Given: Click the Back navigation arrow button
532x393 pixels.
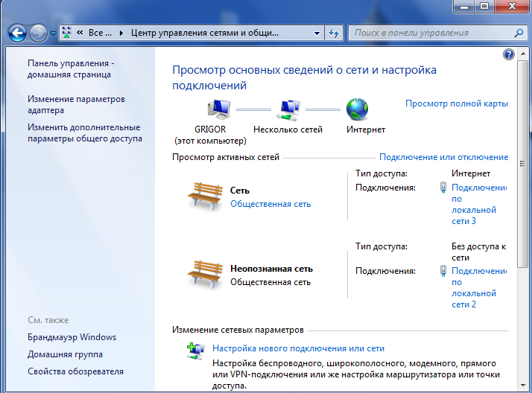Looking at the screenshot, I should [x=18, y=33].
